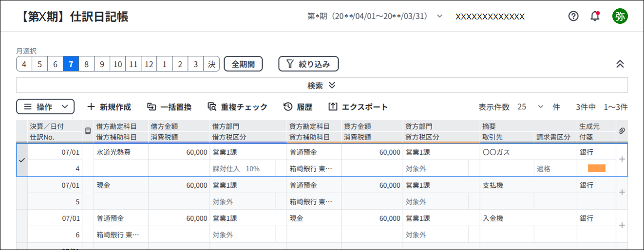Click the book icon in table header

(88, 131)
